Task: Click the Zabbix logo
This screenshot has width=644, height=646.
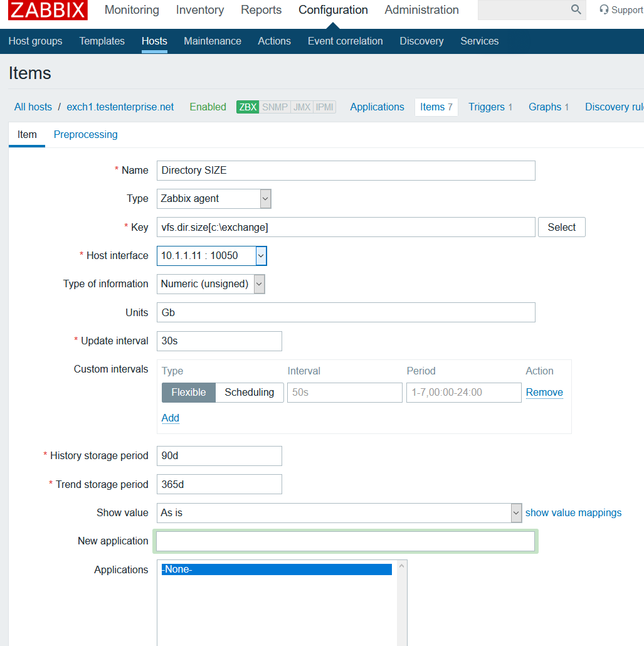Action: tap(48, 10)
